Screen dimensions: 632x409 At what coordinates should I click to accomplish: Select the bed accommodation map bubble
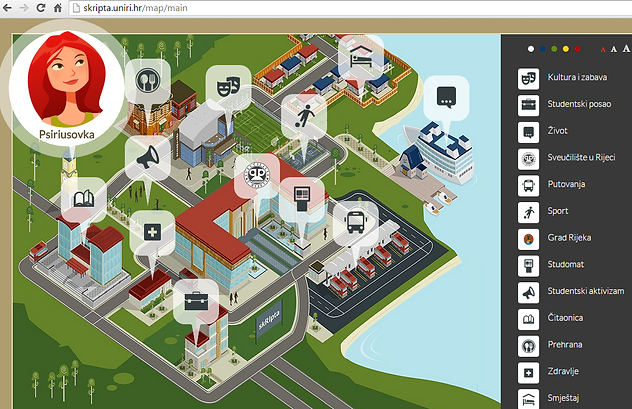point(361,56)
